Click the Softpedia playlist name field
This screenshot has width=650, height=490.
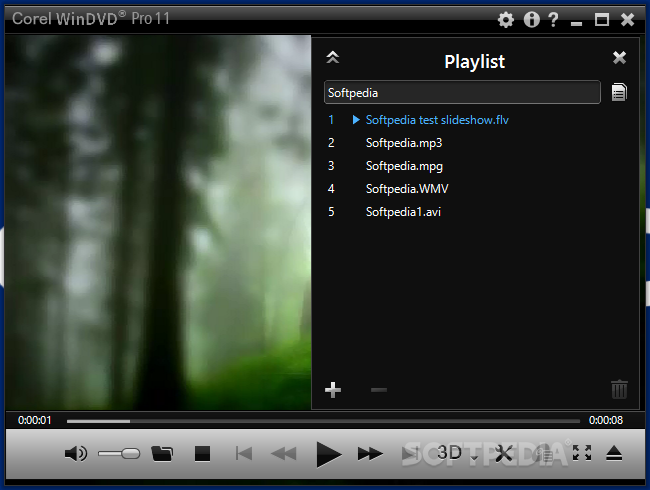[x=462, y=92]
